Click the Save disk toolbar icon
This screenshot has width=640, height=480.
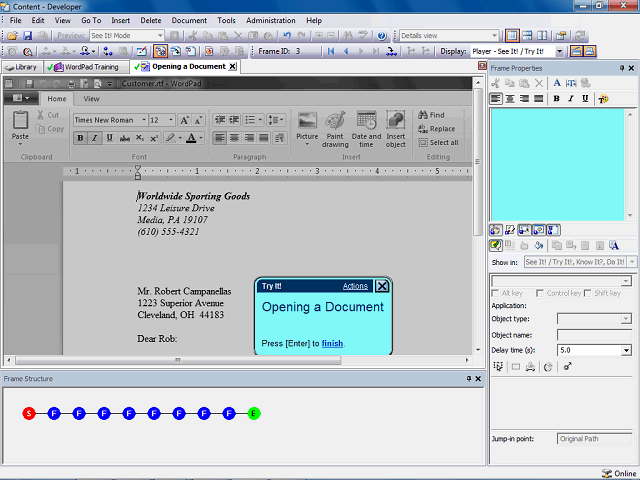point(27,36)
